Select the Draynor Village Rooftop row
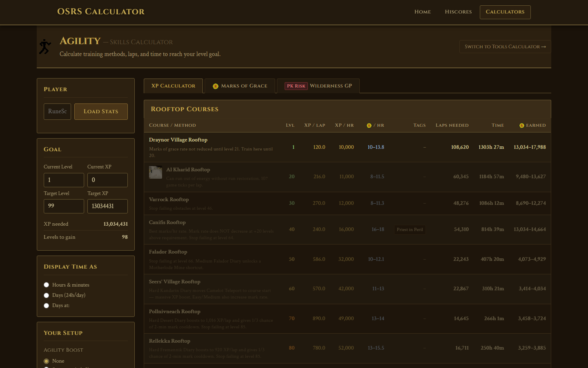The height and width of the screenshot is (368, 588). pyautogui.click(x=347, y=147)
